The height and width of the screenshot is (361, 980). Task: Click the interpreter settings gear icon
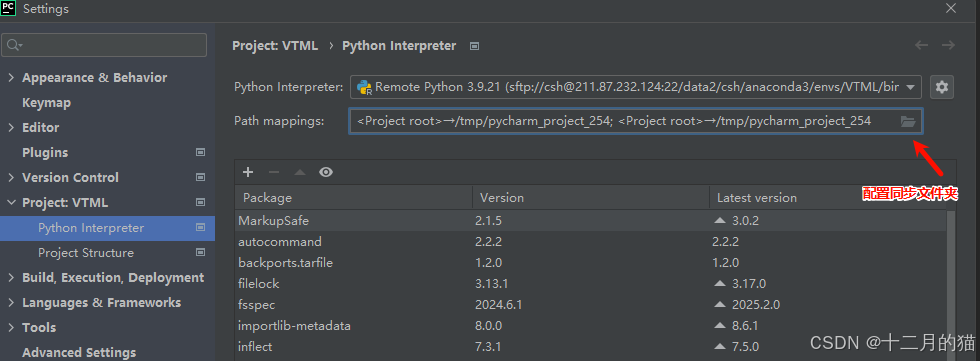coord(942,87)
